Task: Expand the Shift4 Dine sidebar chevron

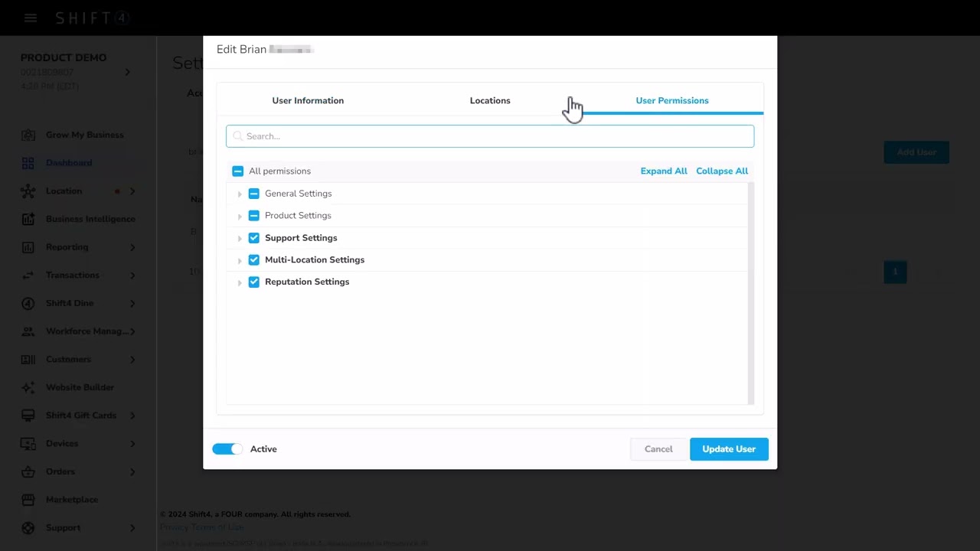Action: (132, 304)
